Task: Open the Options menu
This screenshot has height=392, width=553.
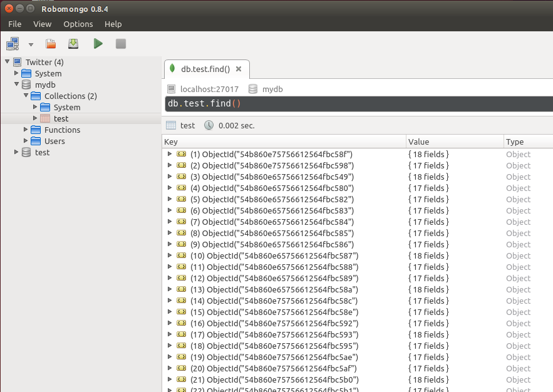Action: 78,24
